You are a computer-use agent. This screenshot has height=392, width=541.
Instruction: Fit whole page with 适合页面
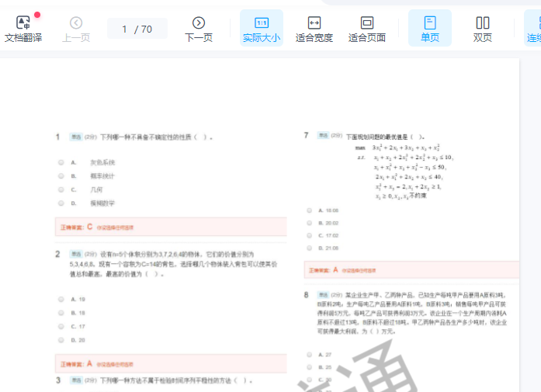pos(367,29)
